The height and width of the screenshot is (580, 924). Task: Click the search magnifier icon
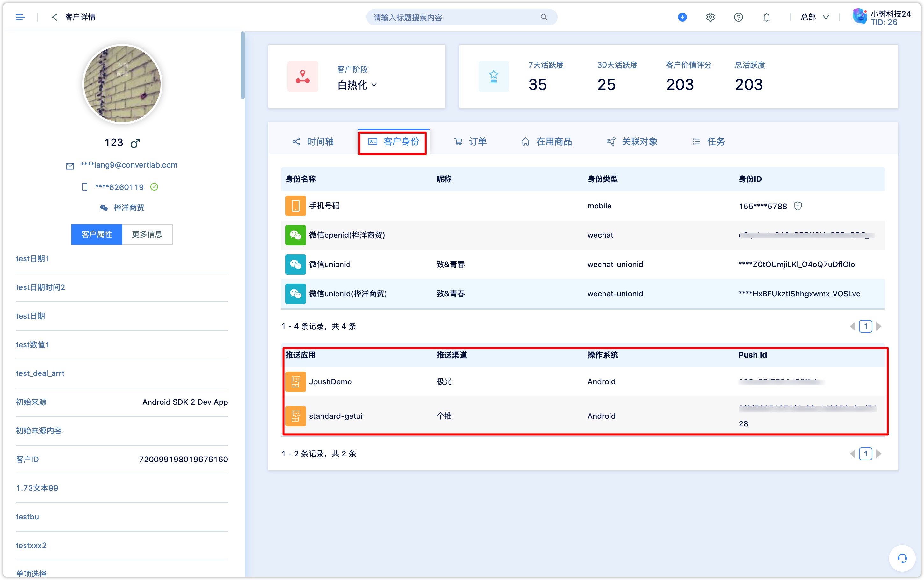(x=544, y=17)
